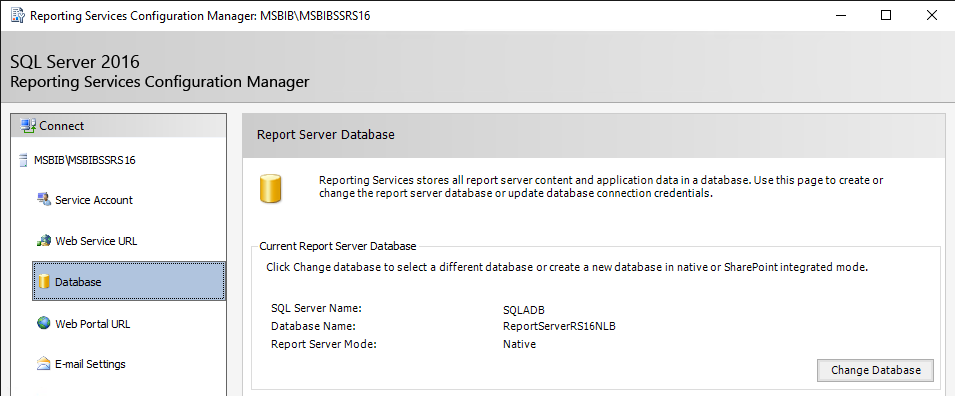Minimize the Configuration Manager window
The image size is (955, 396).
(840, 15)
